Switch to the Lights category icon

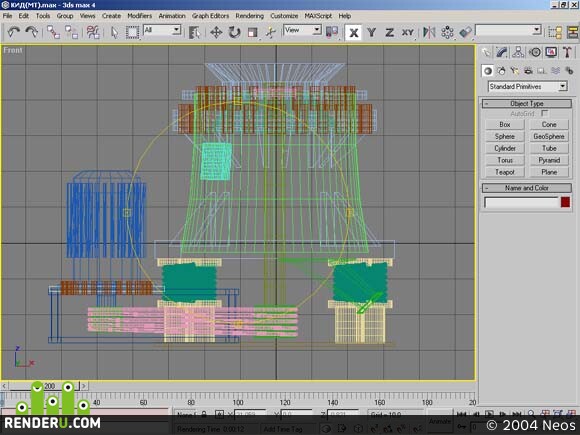pyautogui.click(x=515, y=71)
